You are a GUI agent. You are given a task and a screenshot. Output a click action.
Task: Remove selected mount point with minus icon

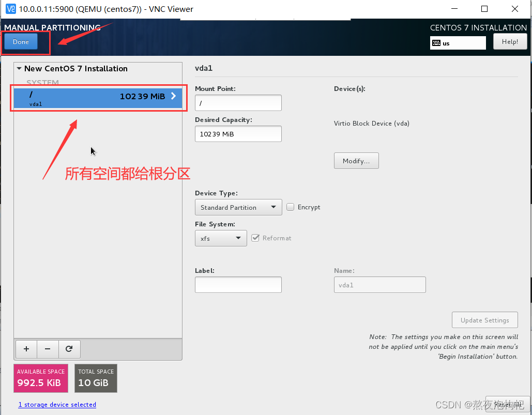coord(48,349)
